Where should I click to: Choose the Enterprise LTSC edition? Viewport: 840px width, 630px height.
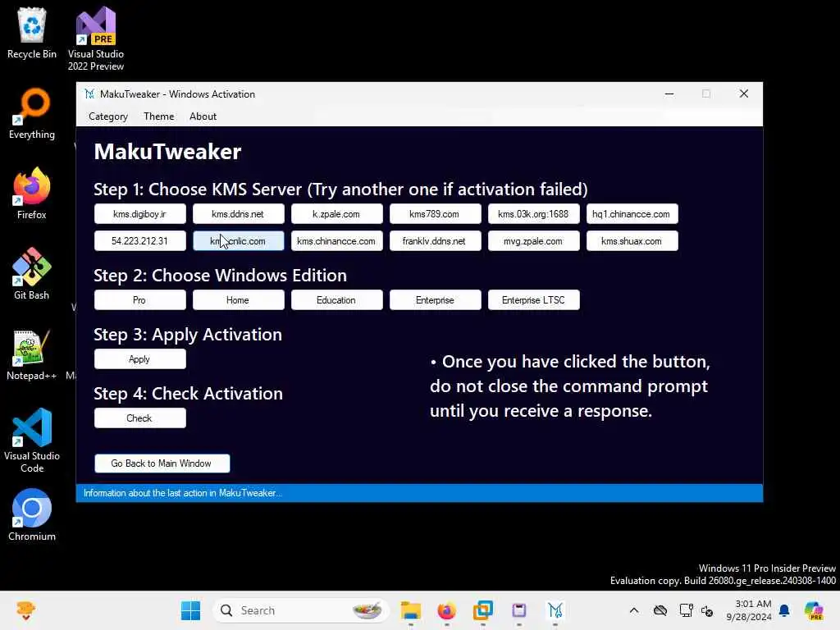click(x=533, y=300)
